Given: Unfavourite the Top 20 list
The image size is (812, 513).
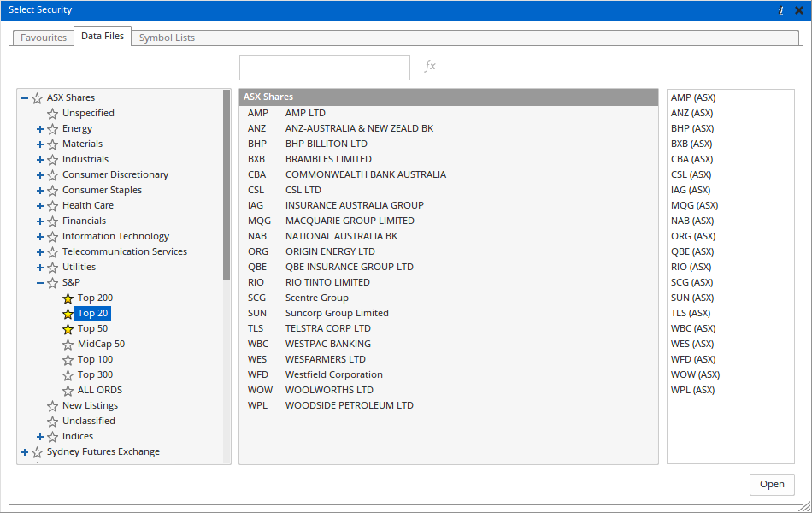Looking at the screenshot, I should coord(68,314).
